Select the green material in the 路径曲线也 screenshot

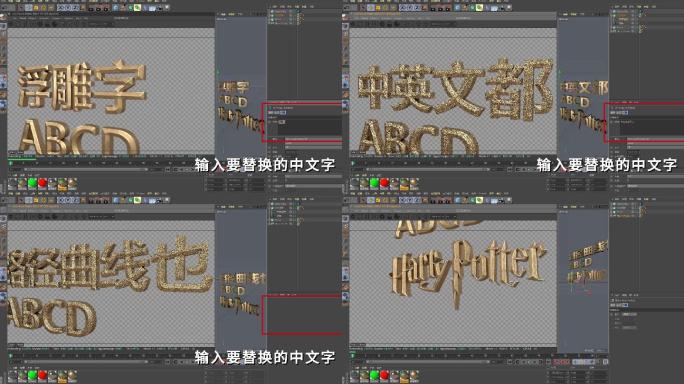pos(32,375)
